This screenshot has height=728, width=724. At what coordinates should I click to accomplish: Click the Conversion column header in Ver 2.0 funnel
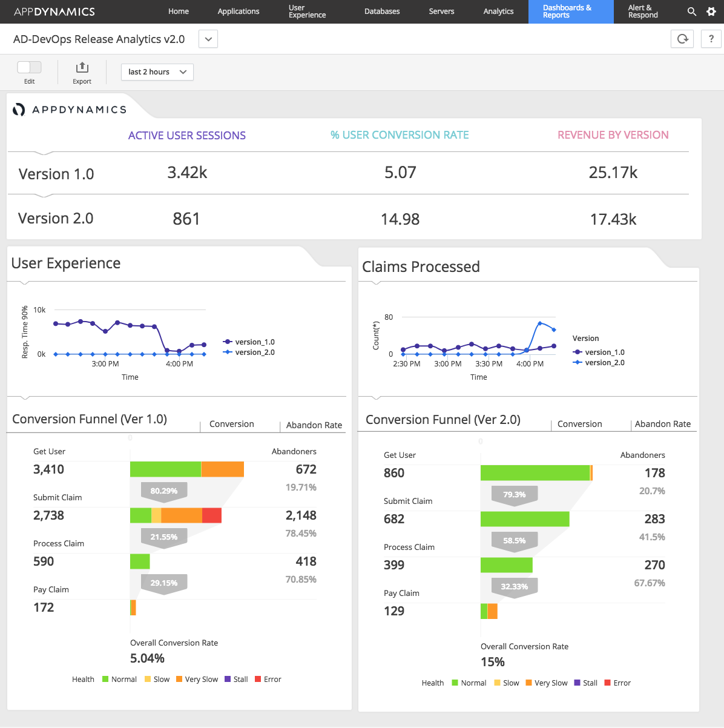point(580,424)
